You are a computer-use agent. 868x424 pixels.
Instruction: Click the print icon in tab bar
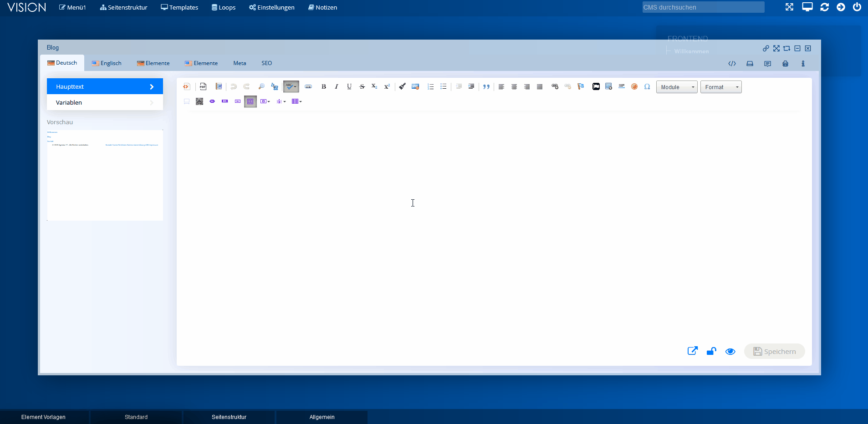click(x=785, y=64)
